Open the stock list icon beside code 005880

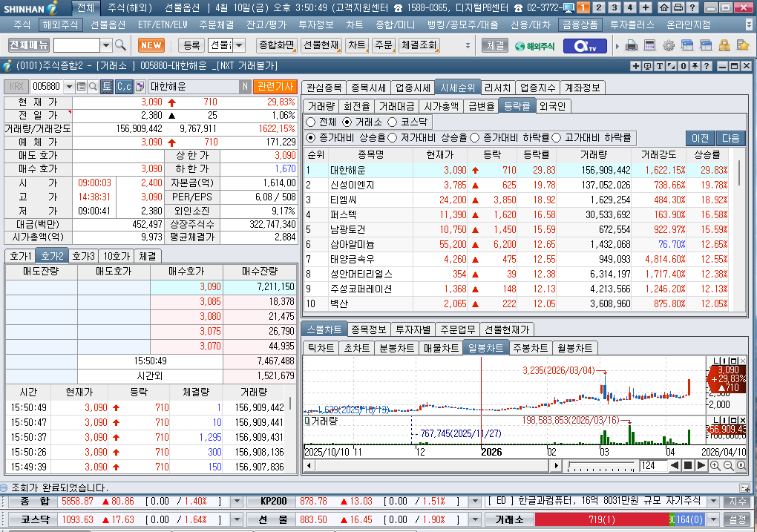(x=81, y=86)
